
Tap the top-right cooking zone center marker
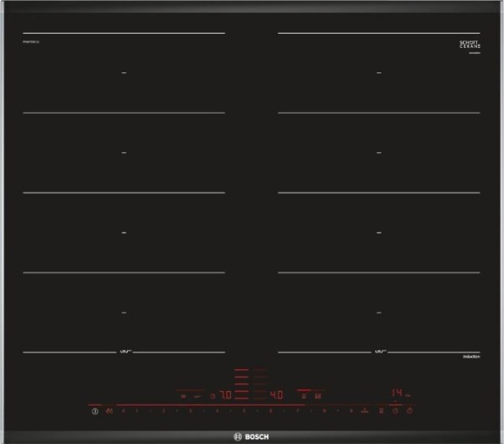[x=379, y=73]
